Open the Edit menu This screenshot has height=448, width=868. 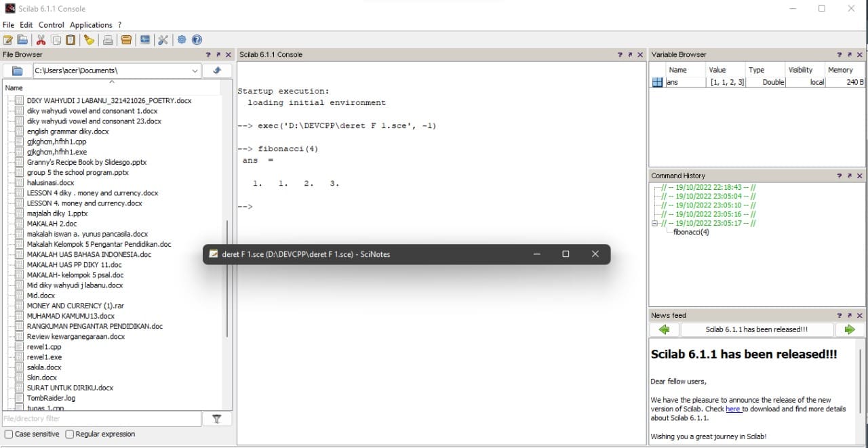point(26,25)
